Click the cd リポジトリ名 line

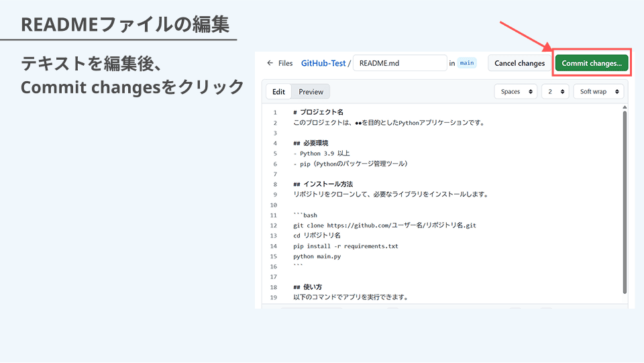[x=317, y=236]
